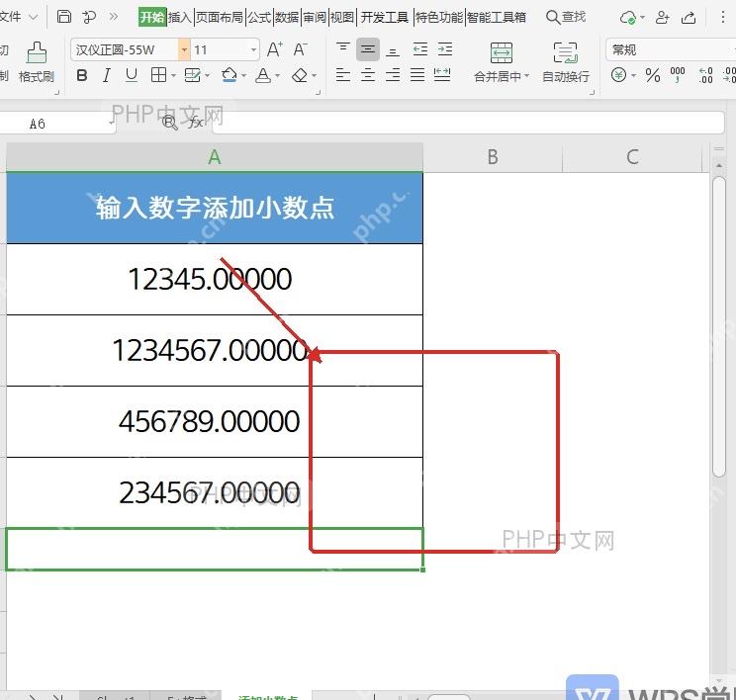Open the 公式 ribbon tab

[259, 18]
